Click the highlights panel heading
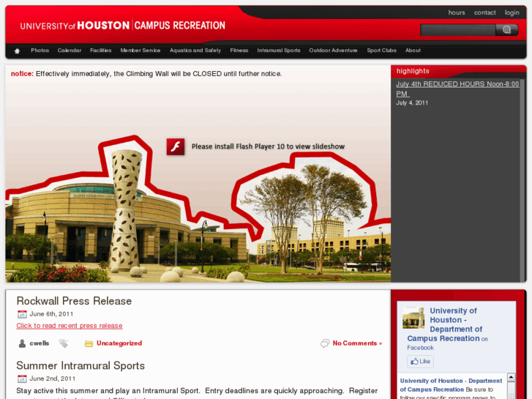The width and height of the screenshot is (532, 399). pos(413,71)
